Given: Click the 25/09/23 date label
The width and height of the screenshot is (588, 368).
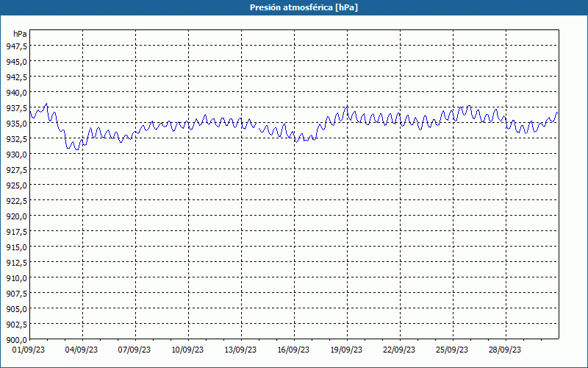Looking at the screenshot, I should [x=452, y=350].
